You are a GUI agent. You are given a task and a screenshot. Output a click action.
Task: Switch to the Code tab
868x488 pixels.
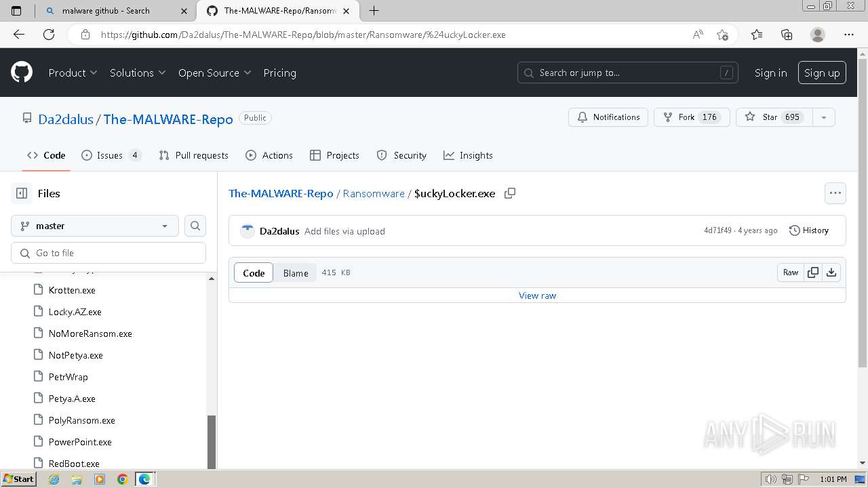coord(46,155)
